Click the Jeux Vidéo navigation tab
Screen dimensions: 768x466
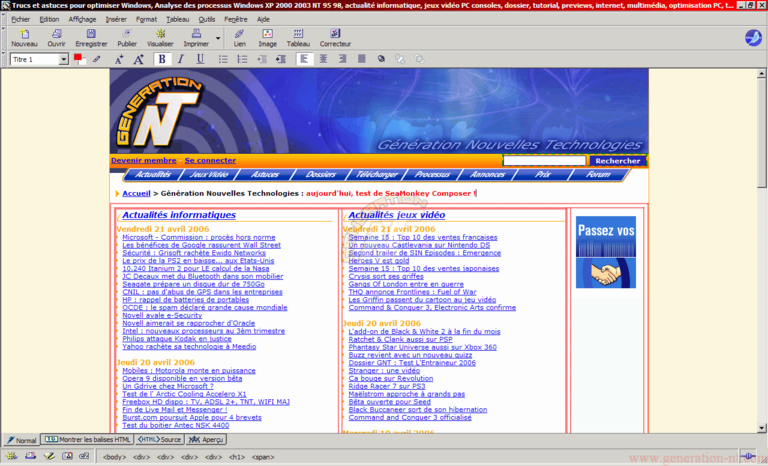(x=209, y=174)
